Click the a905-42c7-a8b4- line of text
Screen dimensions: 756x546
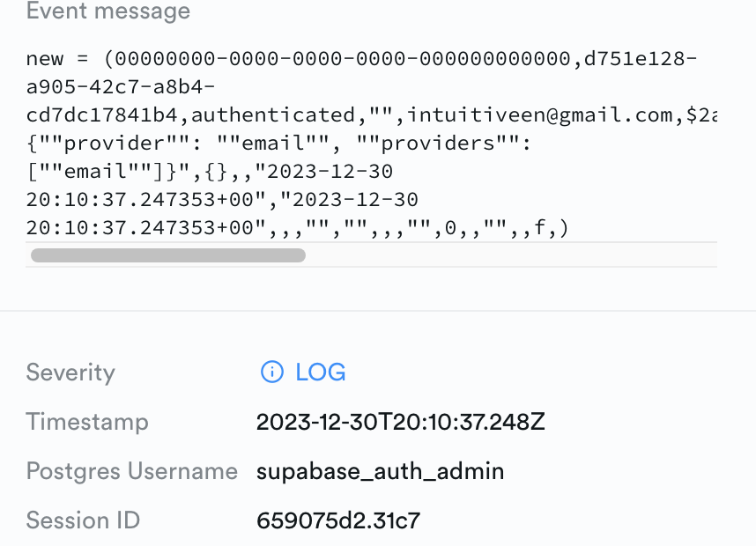(x=121, y=87)
